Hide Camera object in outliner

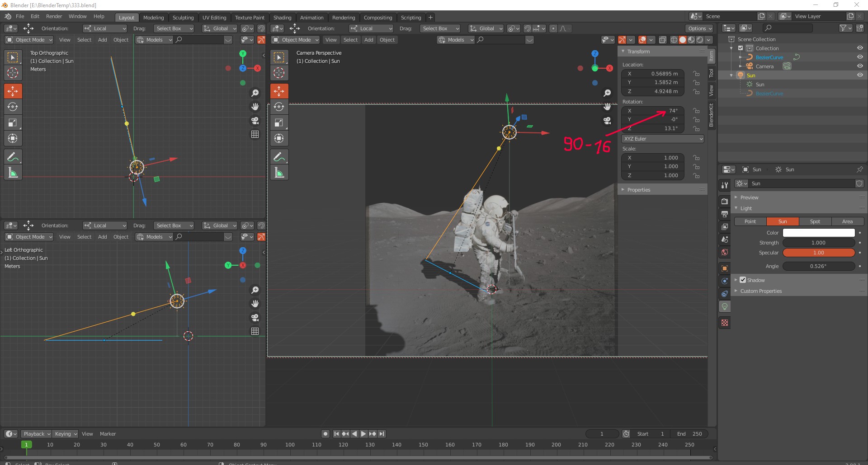pyautogui.click(x=860, y=66)
